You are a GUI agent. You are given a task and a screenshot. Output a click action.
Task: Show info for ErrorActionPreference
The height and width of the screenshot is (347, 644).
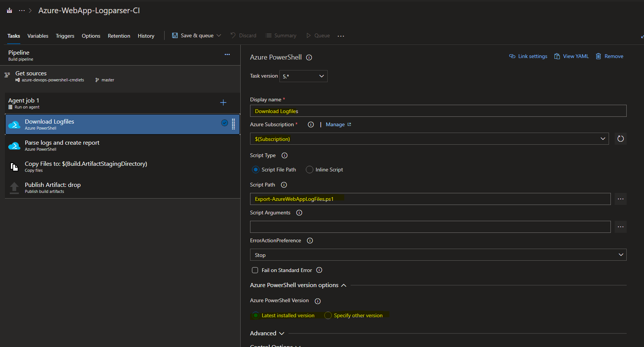point(310,241)
